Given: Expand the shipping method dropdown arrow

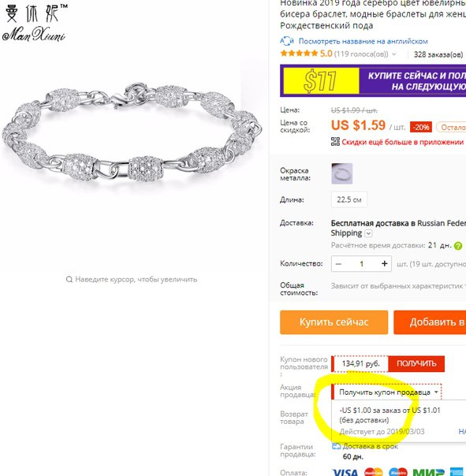Looking at the screenshot, I should (x=368, y=233).
